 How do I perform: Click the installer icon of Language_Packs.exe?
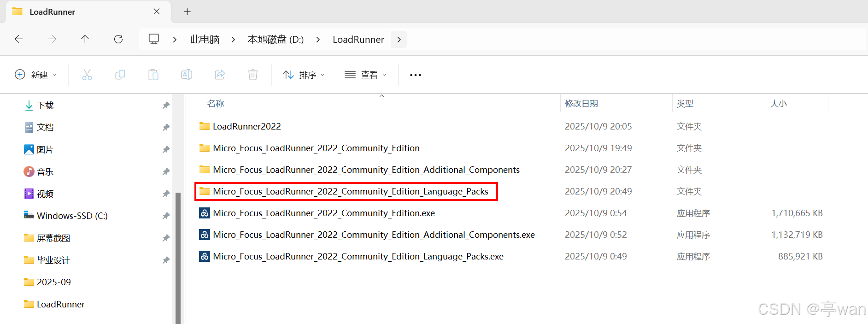coord(205,256)
